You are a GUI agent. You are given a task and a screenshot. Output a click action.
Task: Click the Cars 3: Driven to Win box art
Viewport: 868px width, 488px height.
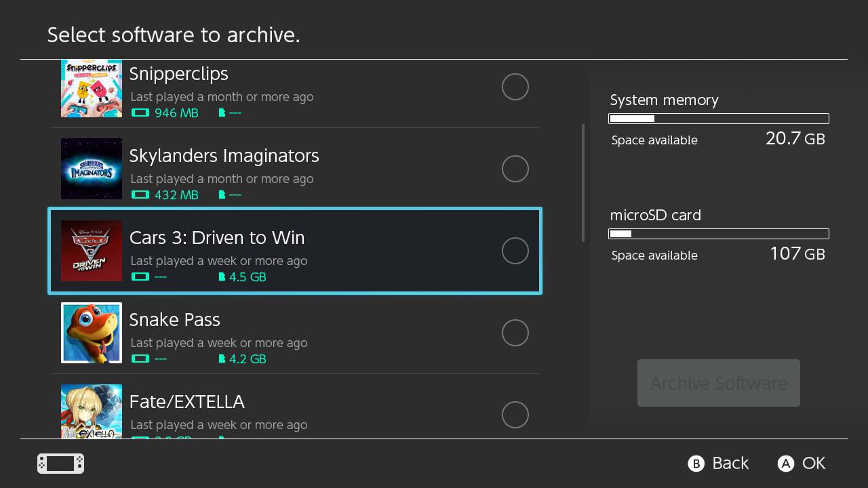[x=91, y=251]
